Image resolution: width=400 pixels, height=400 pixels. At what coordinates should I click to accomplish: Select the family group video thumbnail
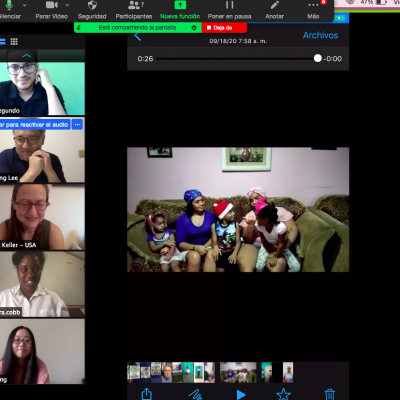(238, 372)
